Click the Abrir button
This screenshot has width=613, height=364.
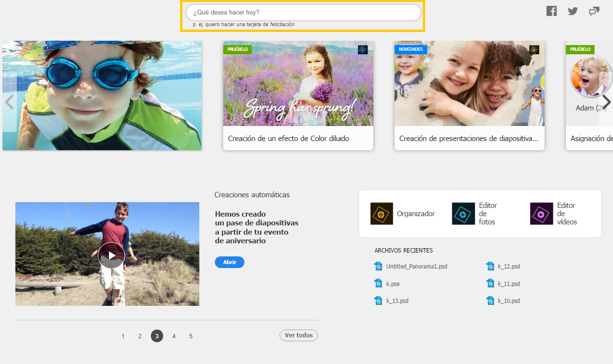click(x=230, y=262)
